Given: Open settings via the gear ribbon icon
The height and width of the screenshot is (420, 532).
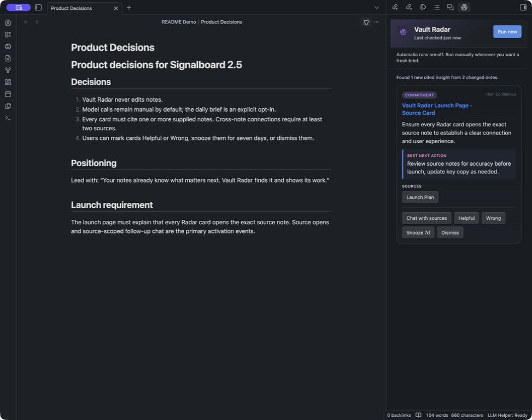Looking at the screenshot, I should (8, 23).
